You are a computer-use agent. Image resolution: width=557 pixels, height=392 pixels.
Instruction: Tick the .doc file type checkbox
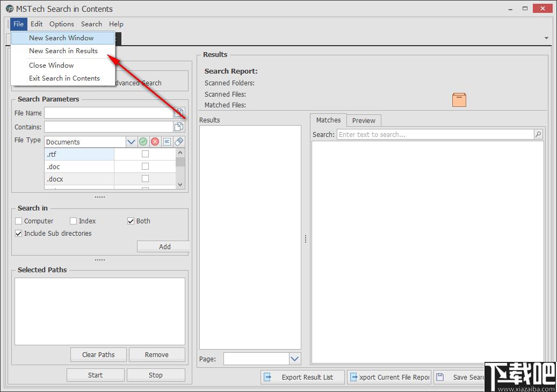[145, 166]
